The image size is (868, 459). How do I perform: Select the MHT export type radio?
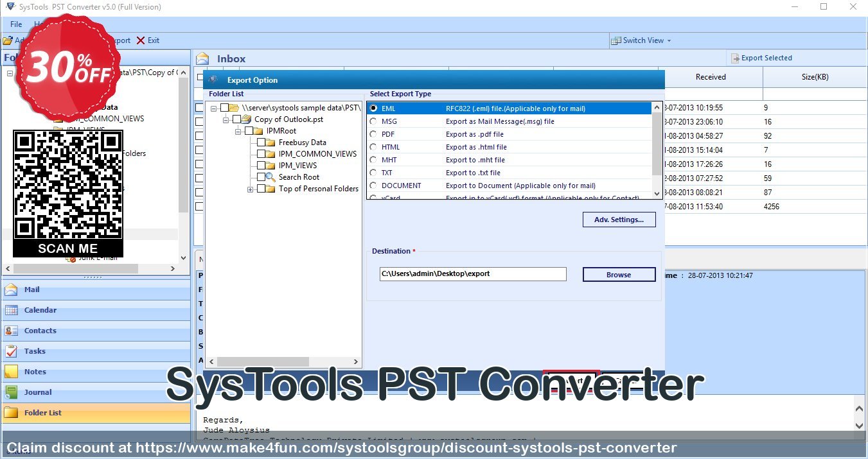(373, 160)
